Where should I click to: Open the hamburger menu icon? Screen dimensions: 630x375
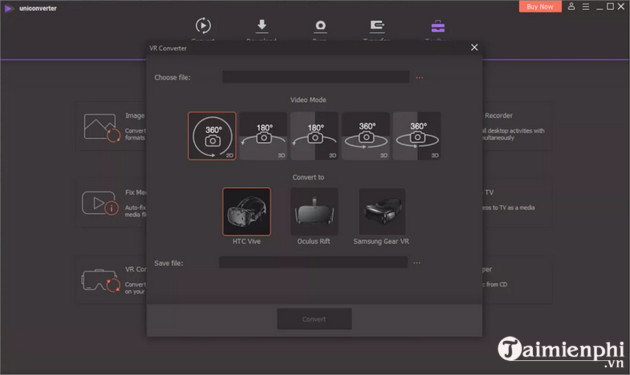tap(586, 6)
